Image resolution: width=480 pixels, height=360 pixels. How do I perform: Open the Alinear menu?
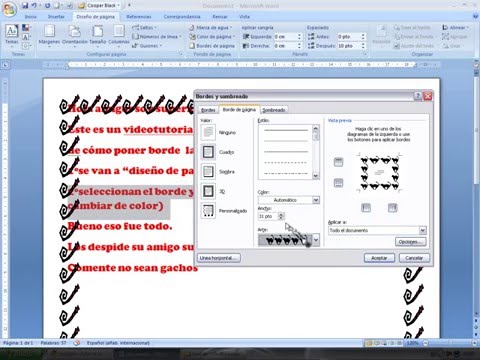click(x=455, y=27)
